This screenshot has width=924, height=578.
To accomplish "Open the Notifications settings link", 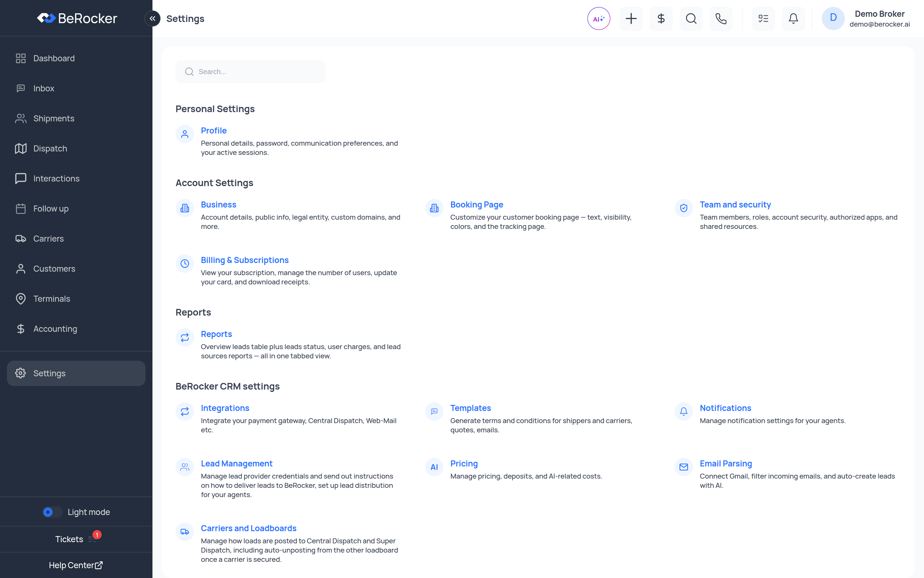I will pos(725,408).
